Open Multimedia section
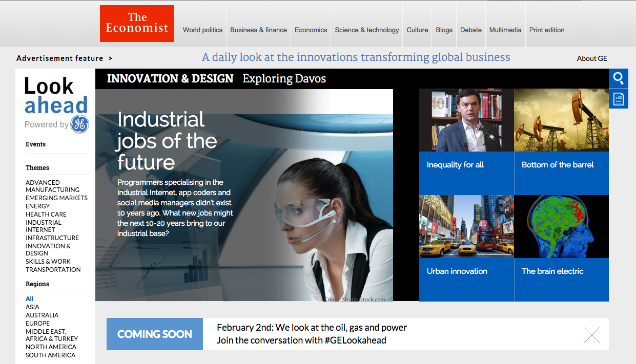The image size is (636, 364). pyautogui.click(x=505, y=30)
